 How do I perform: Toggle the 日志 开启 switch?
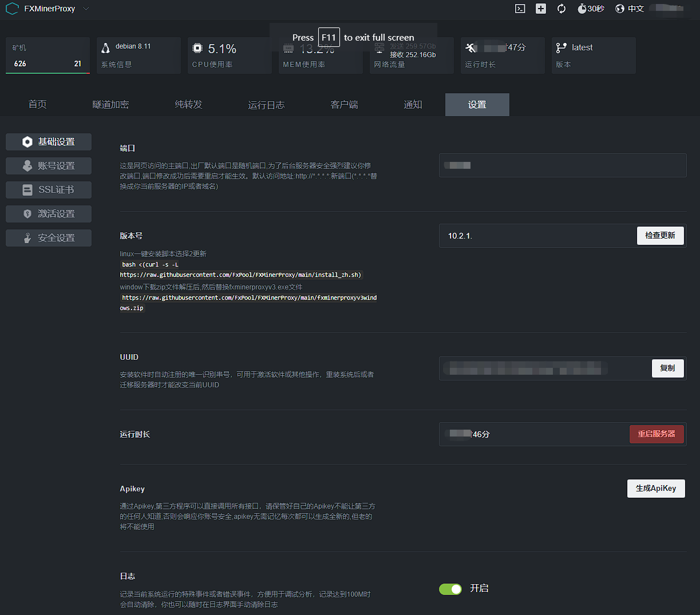[x=450, y=589]
